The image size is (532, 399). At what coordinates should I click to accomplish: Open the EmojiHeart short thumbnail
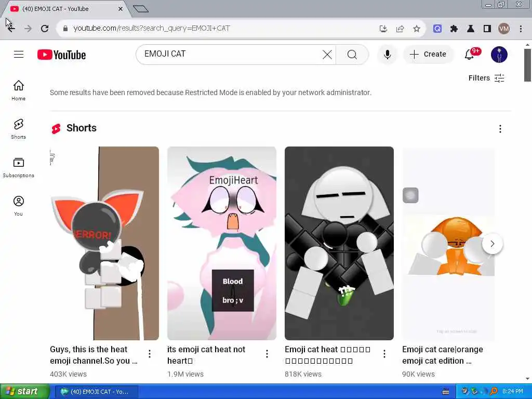click(x=222, y=243)
